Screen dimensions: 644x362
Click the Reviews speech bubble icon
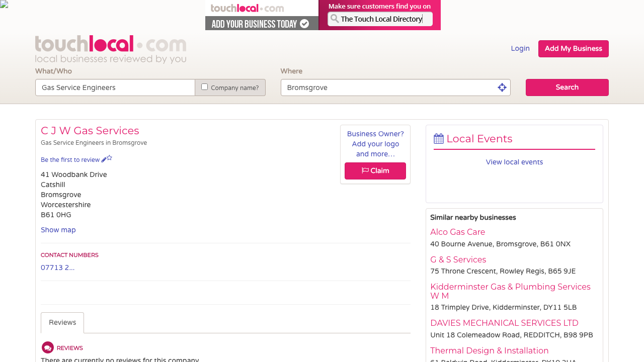click(48, 347)
